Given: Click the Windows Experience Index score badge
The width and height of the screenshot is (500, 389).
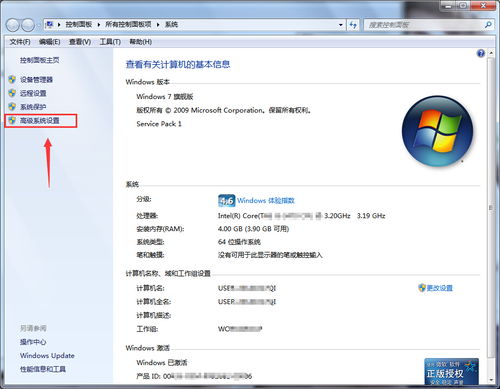Looking at the screenshot, I should 226,200.
